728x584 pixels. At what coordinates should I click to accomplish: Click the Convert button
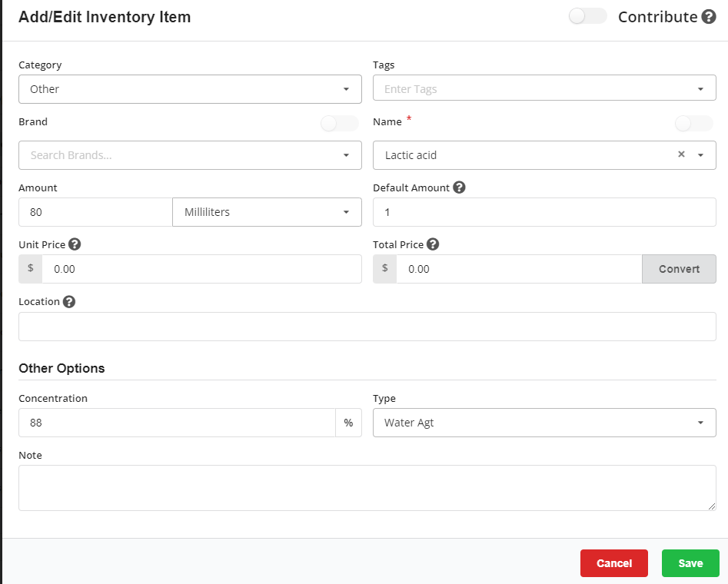(679, 269)
